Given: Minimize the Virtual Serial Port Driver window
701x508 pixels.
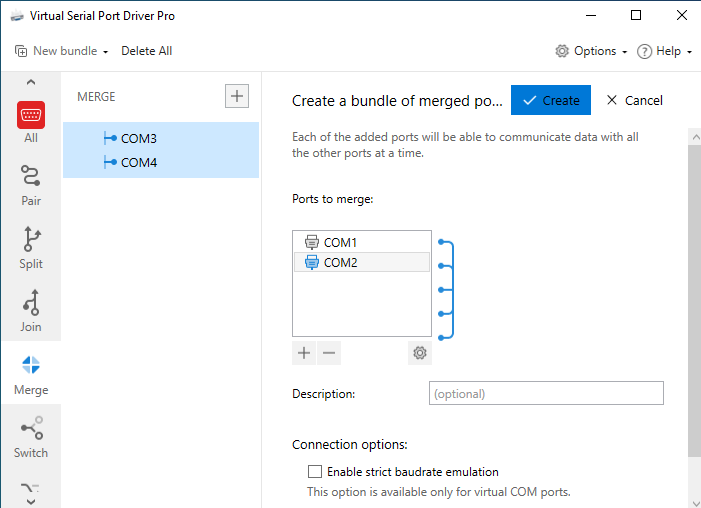Looking at the screenshot, I should pyautogui.click(x=591, y=15).
